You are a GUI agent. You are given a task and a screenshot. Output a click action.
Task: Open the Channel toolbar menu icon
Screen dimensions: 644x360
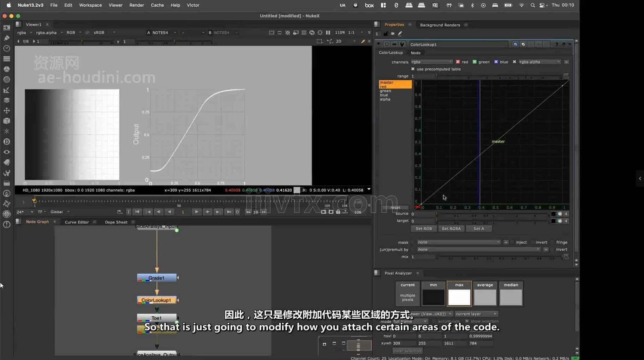point(6,59)
